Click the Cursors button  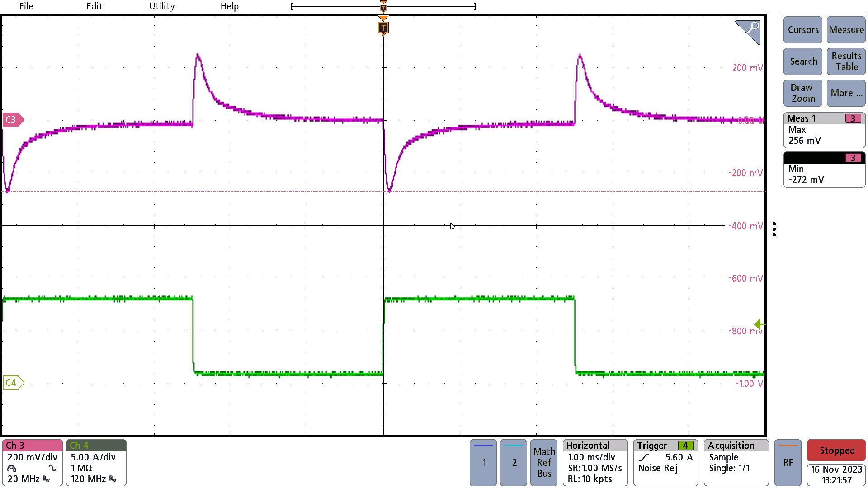click(x=803, y=30)
